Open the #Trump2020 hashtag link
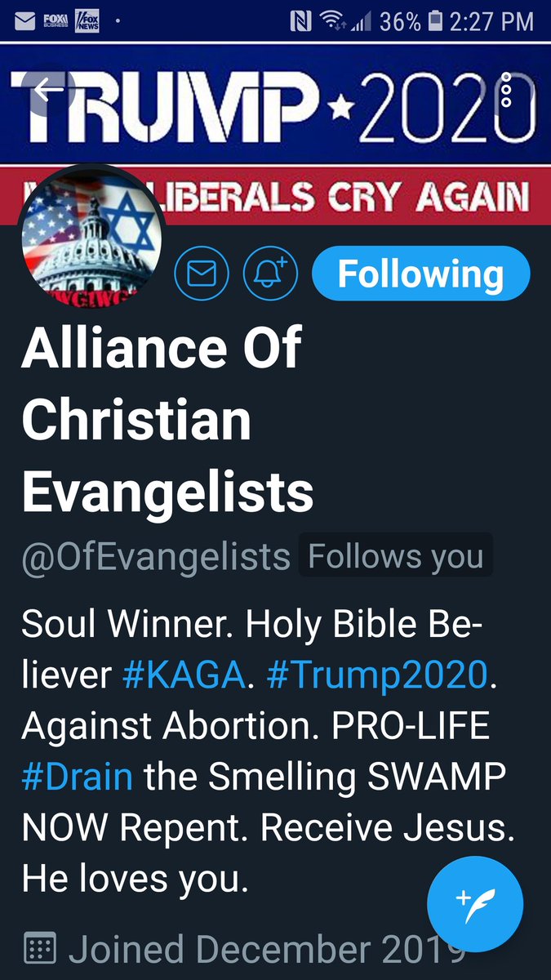Image resolution: width=551 pixels, height=980 pixels. (x=377, y=676)
